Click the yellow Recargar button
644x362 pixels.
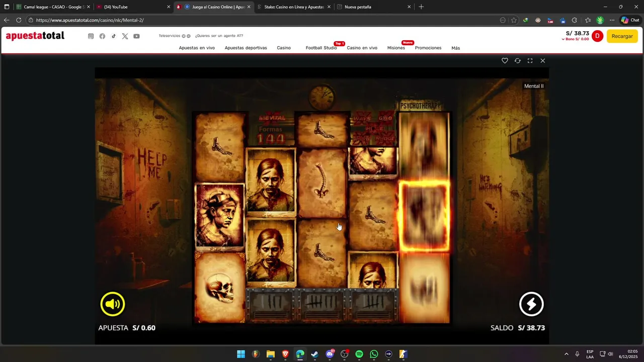point(622,36)
